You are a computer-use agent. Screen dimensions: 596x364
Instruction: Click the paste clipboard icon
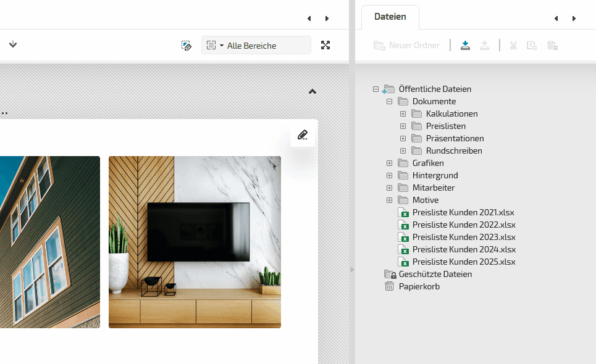(532, 45)
